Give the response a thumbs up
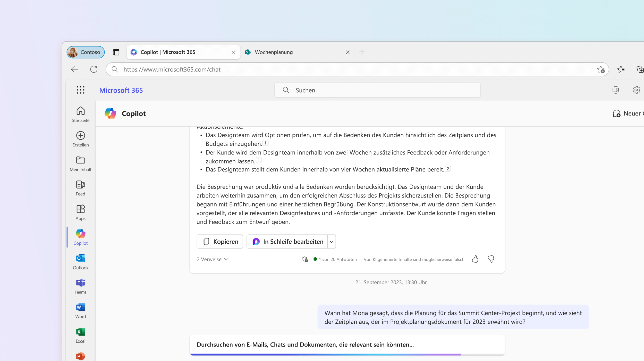Viewport: 644px width, 361px height. (475, 259)
